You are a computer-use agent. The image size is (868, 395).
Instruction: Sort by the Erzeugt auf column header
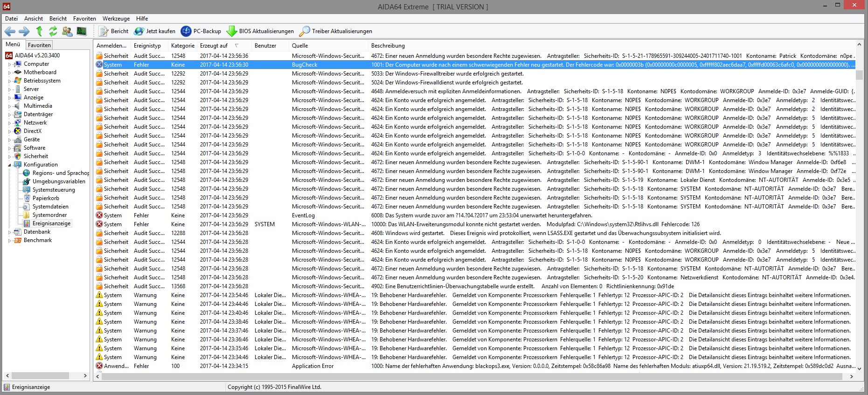coord(225,46)
